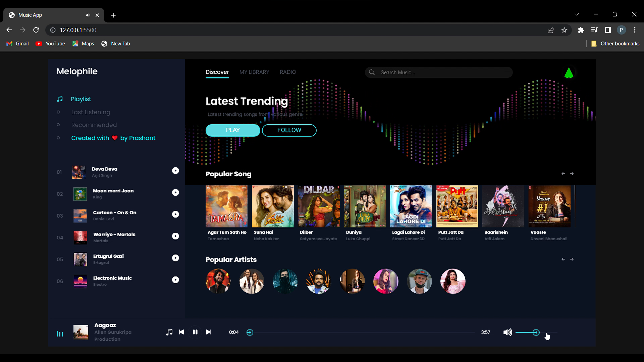Play the Deva Deva track
This screenshot has width=644, height=362.
175,171
